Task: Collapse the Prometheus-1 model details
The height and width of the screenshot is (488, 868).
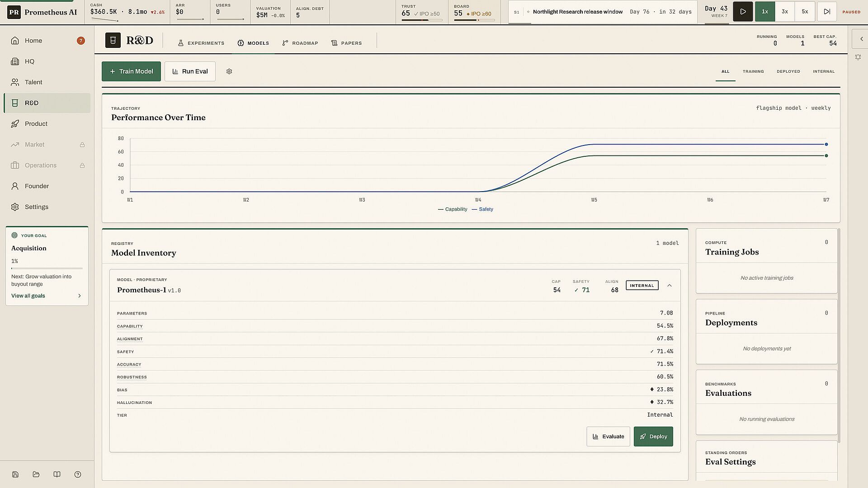Action: click(x=670, y=286)
